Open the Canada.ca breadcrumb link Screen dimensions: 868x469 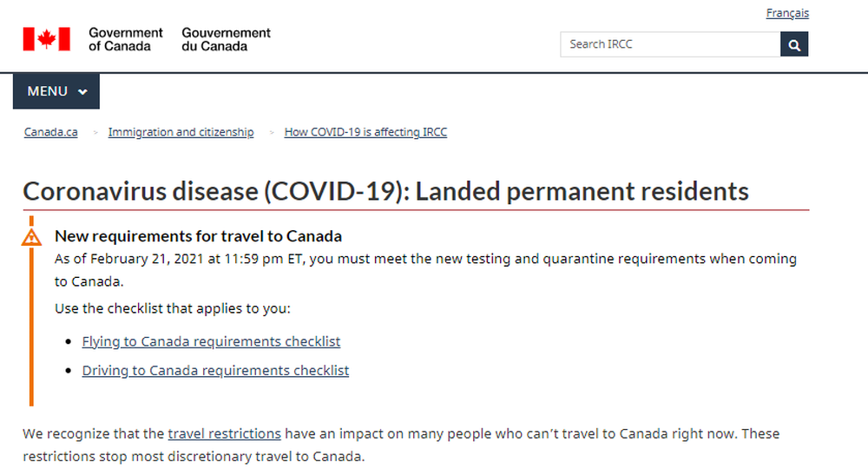click(51, 132)
